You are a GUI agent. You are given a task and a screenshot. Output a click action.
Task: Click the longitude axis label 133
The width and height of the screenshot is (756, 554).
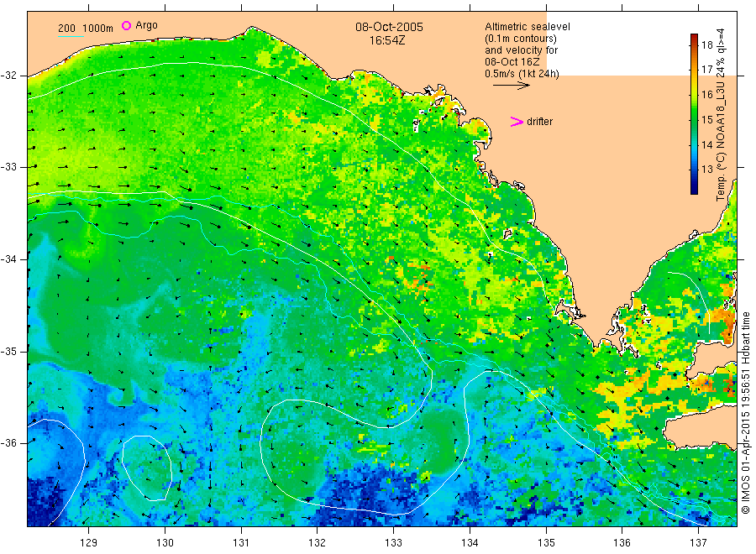(393, 543)
